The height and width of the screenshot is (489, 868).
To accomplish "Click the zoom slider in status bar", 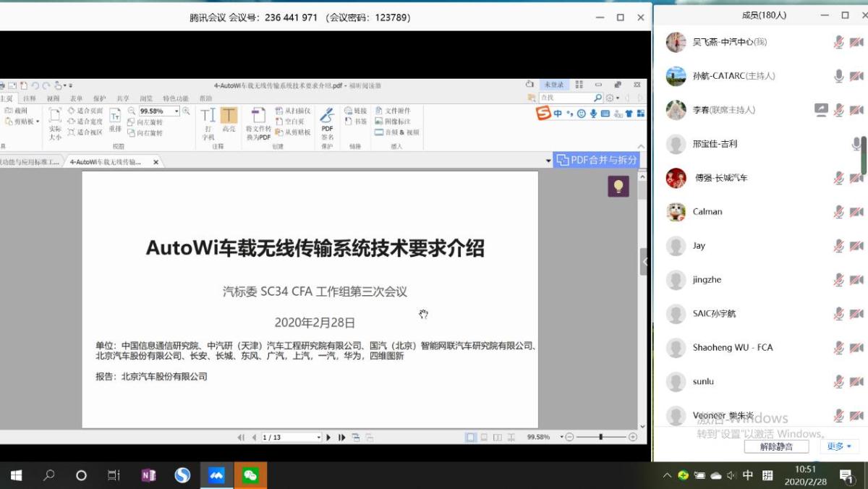I will [x=601, y=437].
